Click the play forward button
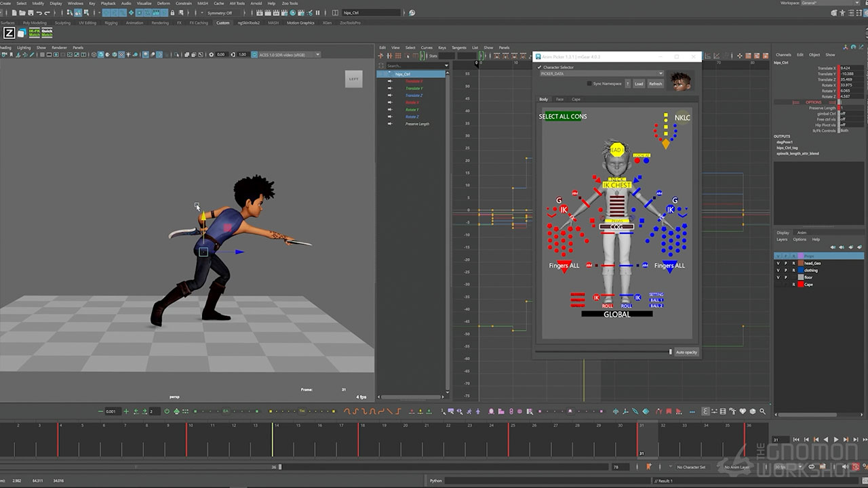 835,440
